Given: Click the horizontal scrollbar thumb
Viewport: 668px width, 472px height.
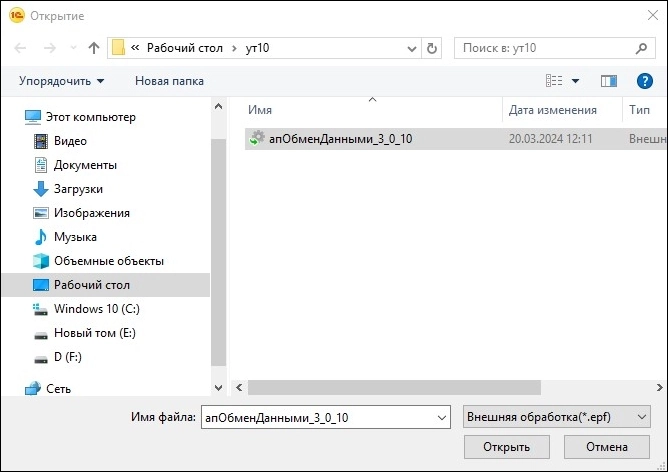Looking at the screenshot, I should click(x=394, y=388).
